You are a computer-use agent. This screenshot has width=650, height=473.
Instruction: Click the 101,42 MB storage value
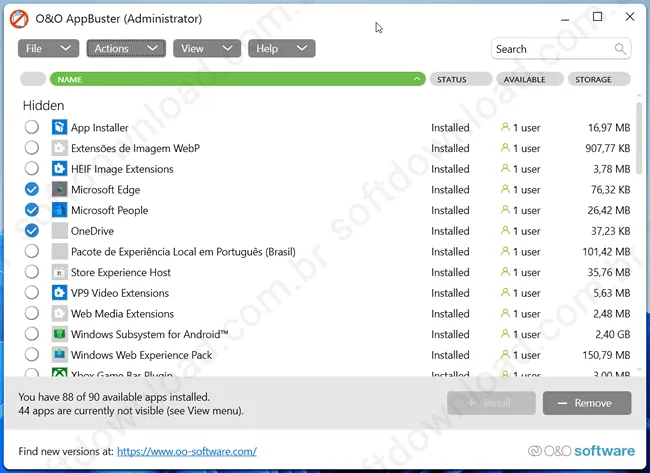pos(606,252)
